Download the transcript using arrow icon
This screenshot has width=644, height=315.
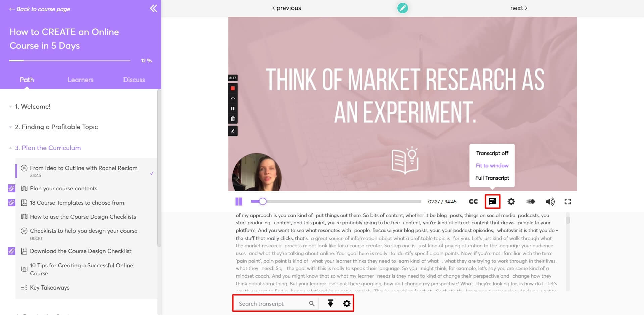330,303
